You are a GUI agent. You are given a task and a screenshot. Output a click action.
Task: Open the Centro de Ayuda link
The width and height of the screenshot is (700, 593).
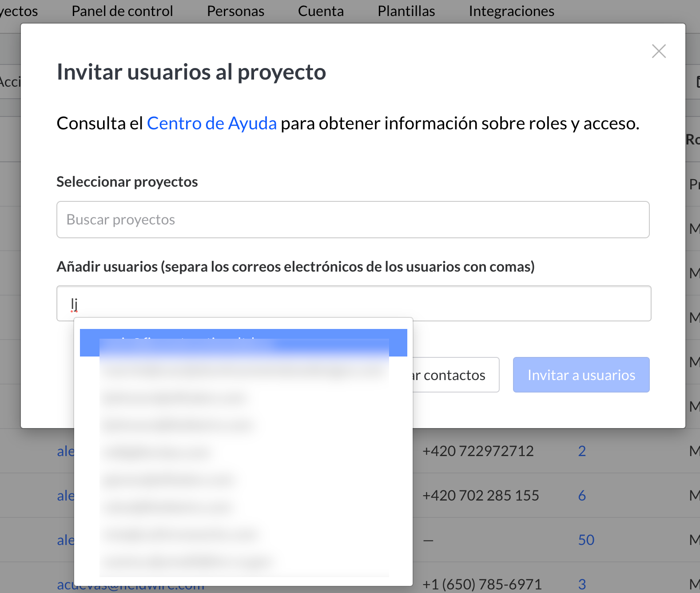pyautogui.click(x=212, y=124)
